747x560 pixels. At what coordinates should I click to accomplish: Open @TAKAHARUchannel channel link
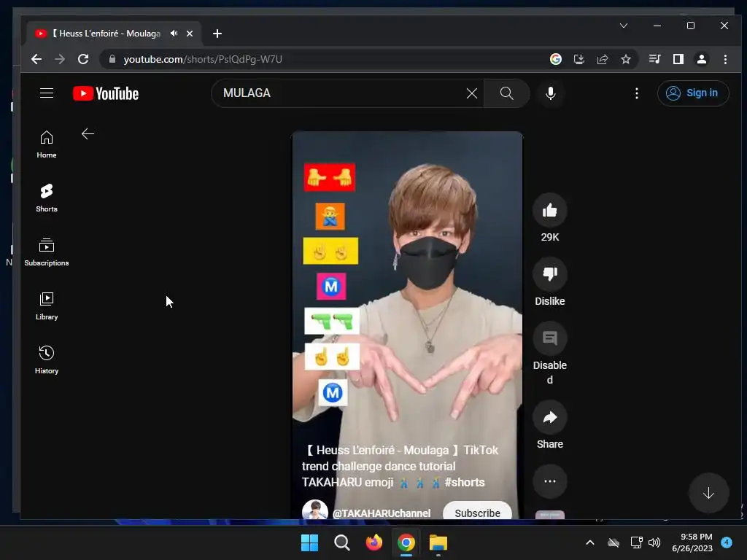click(381, 513)
